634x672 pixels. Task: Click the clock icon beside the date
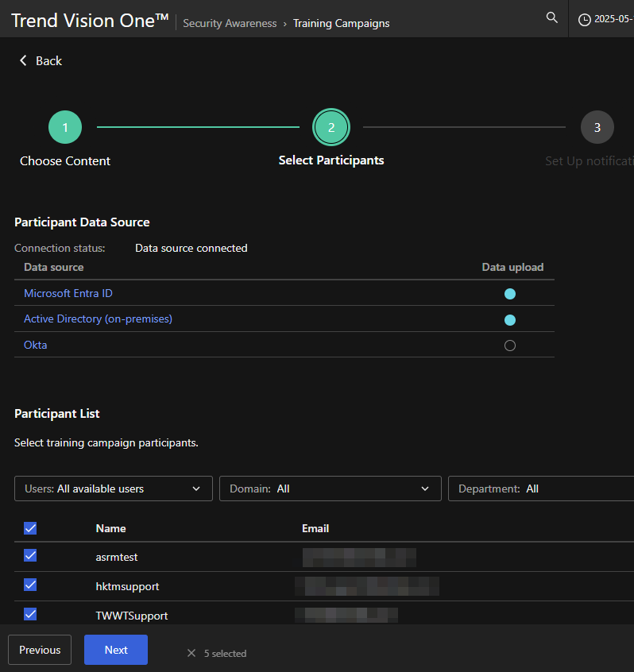pyautogui.click(x=585, y=20)
